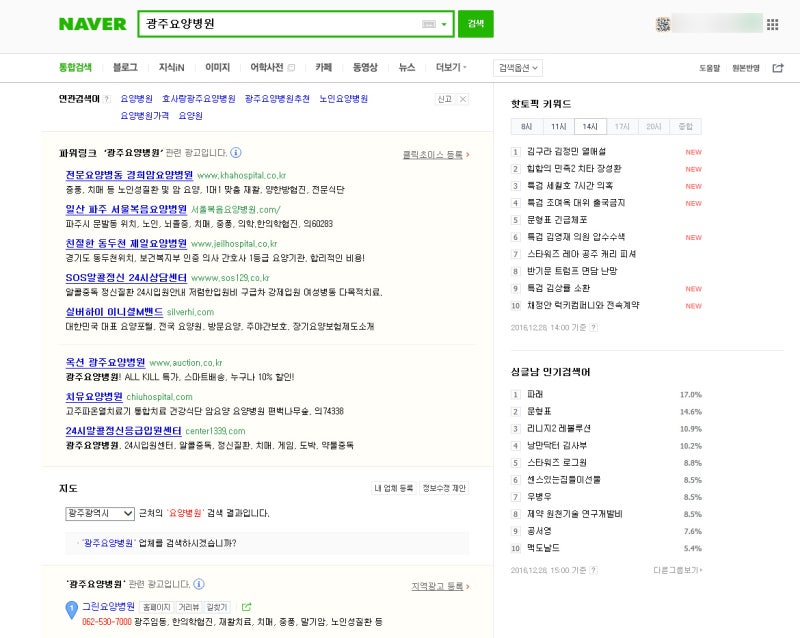
Task: Click popular search 맥도날드
Action: pos(543,548)
